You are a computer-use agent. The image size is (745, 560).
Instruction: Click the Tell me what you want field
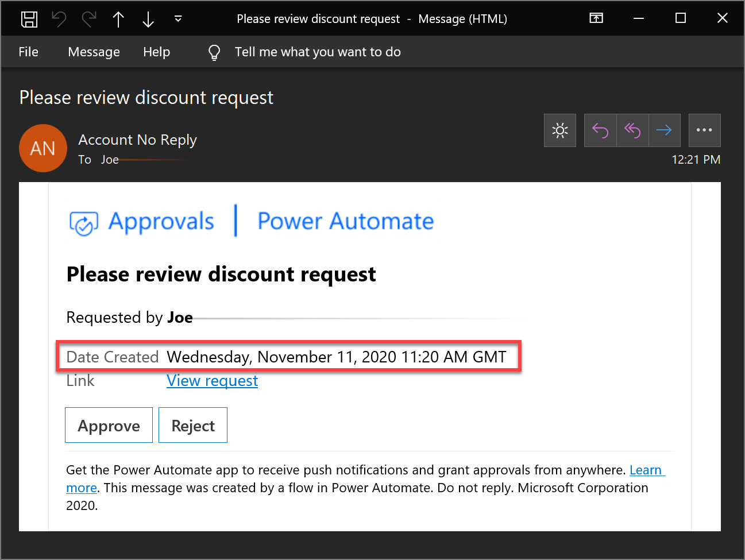click(x=317, y=52)
